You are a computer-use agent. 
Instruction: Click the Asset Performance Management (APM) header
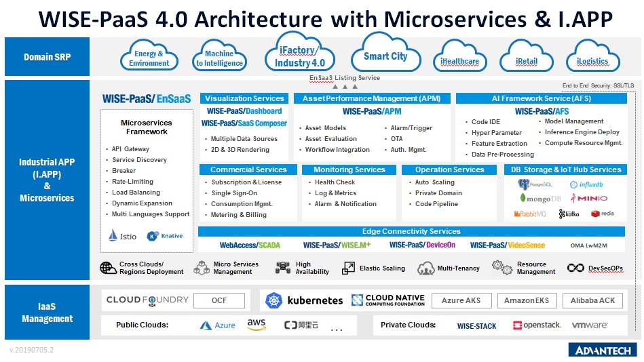(372, 98)
